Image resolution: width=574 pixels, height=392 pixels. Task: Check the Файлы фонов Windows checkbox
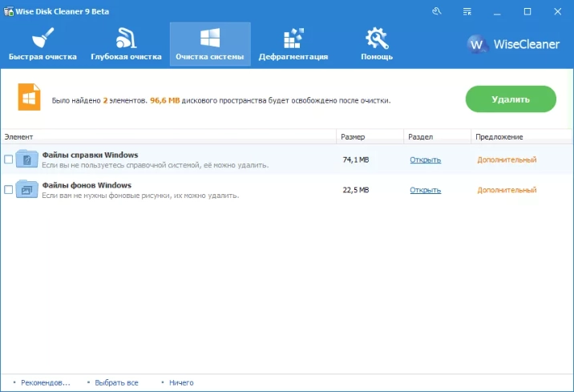pyautogui.click(x=9, y=190)
